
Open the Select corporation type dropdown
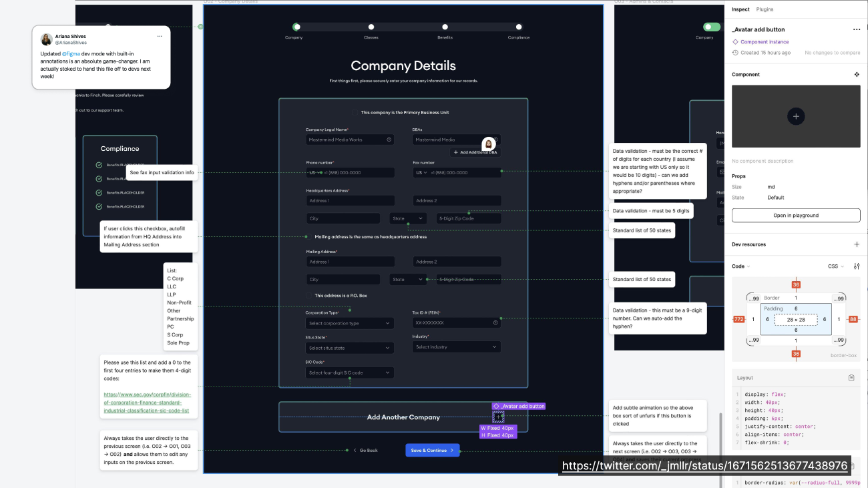pos(350,323)
